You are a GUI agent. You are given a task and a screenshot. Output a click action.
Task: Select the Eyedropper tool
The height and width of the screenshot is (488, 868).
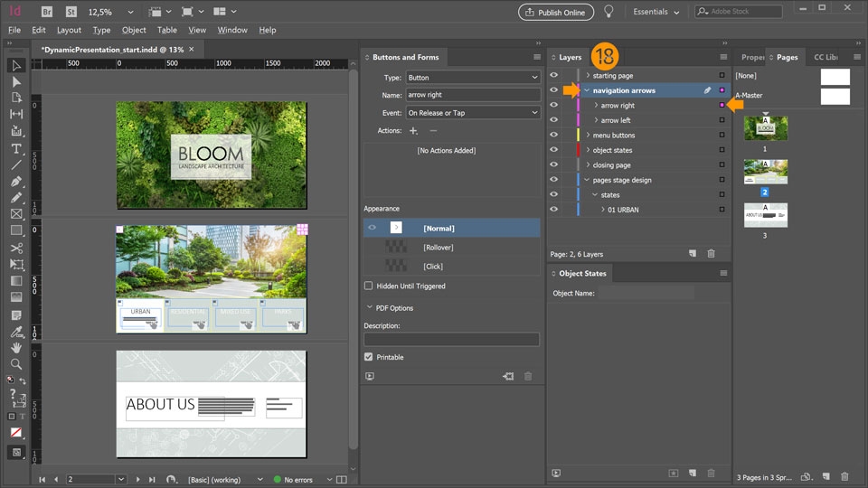16,332
